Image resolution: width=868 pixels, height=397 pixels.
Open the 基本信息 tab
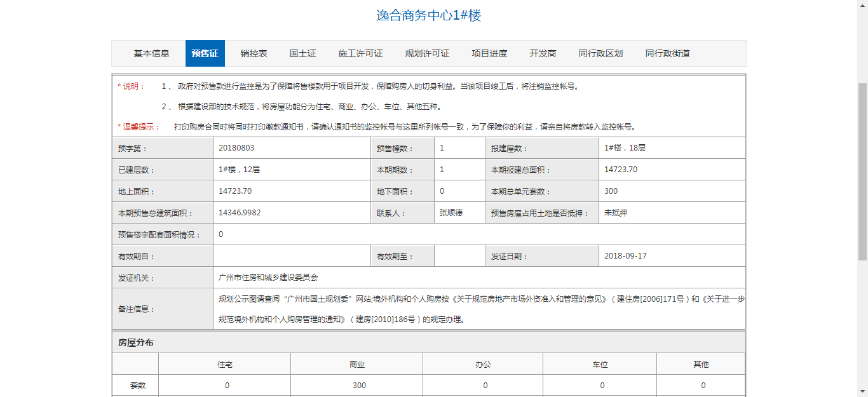click(151, 53)
